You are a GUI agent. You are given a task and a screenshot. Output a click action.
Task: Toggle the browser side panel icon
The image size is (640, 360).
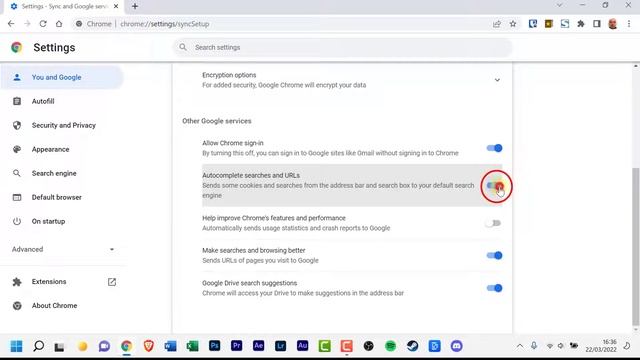[x=597, y=24]
